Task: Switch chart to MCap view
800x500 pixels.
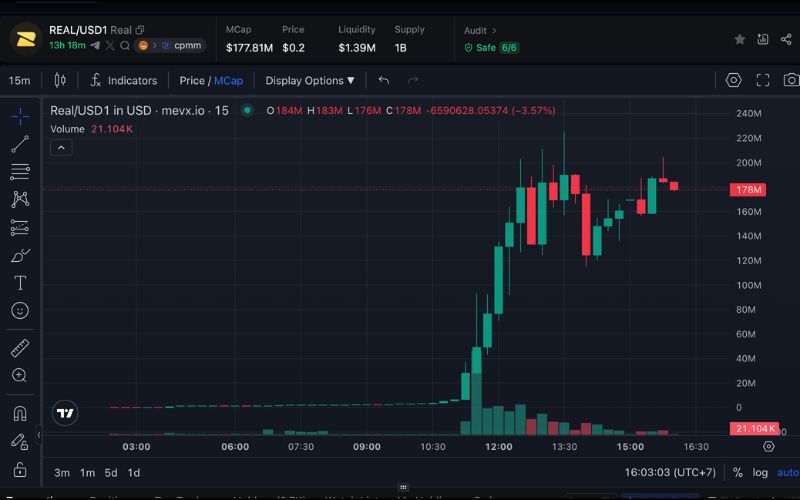Action: click(x=228, y=80)
